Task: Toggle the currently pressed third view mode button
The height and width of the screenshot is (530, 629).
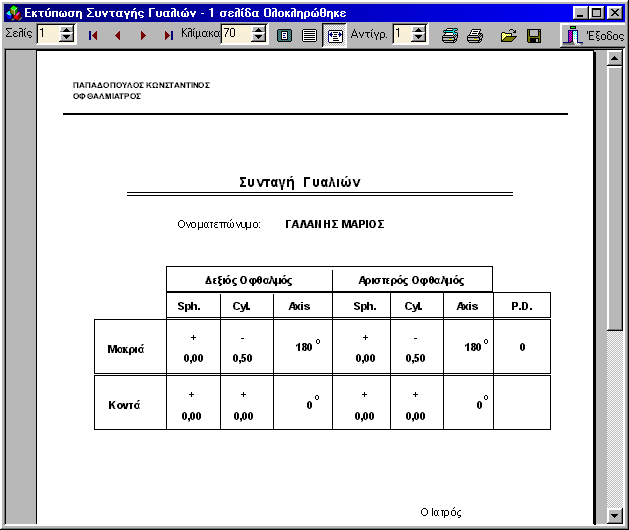Action: tap(335, 35)
